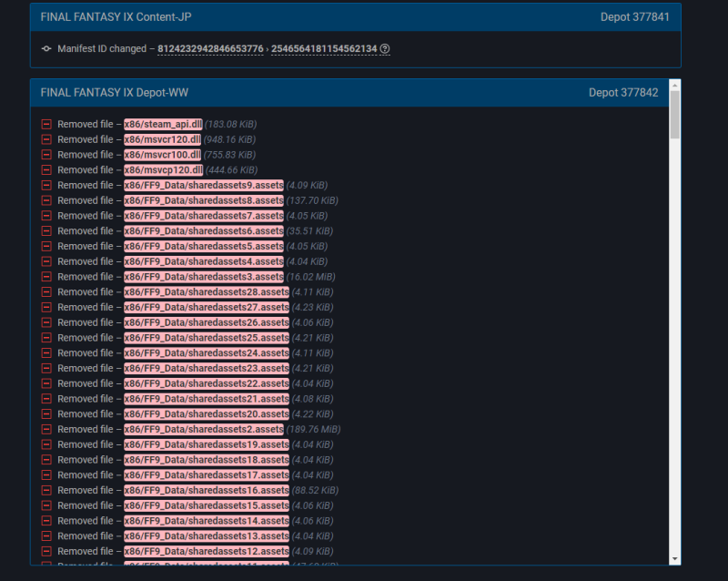This screenshot has width=728, height=581.
Task: Open old manifest ID 8124232942846653776
Action: pos(210,49)
